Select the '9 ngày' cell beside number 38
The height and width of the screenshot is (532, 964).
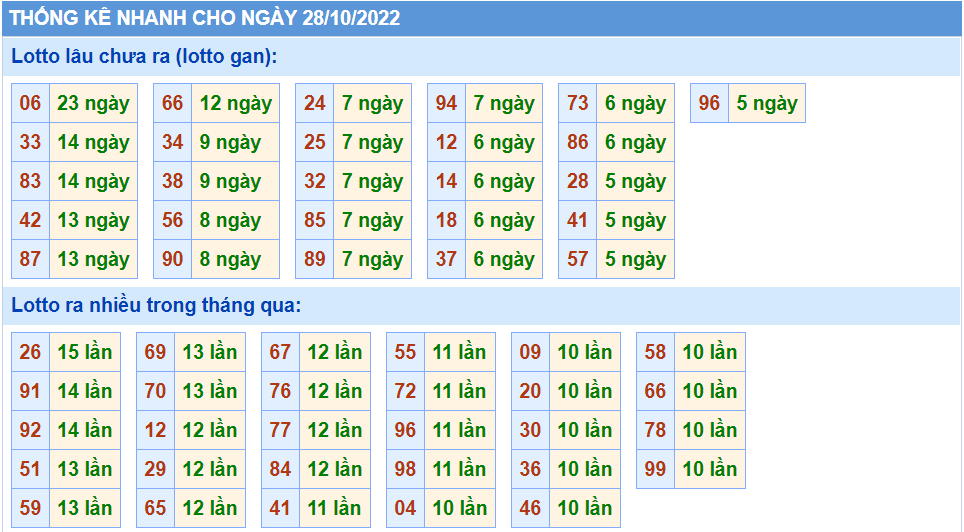click(235, 181)
